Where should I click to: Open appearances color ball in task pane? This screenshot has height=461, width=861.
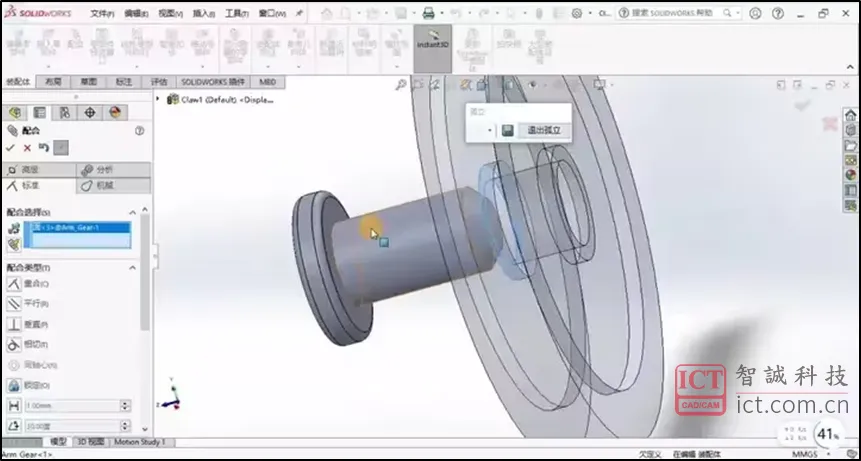pos(851,175)
